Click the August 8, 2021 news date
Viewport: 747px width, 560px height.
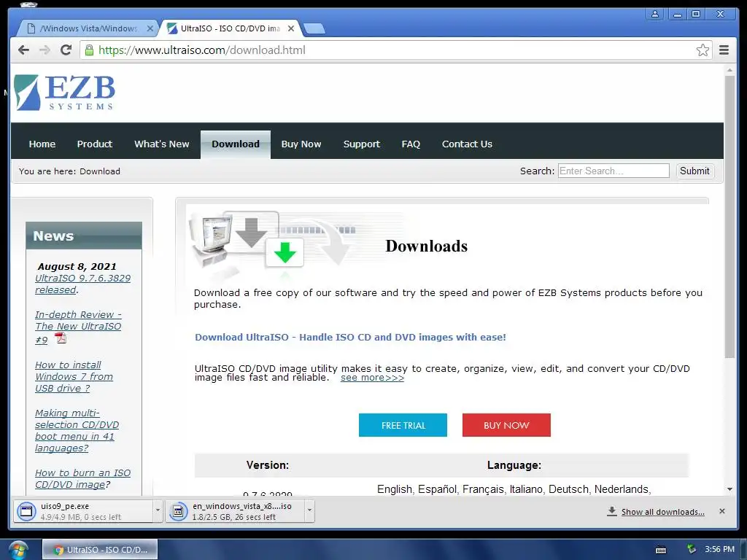[77, 266]
